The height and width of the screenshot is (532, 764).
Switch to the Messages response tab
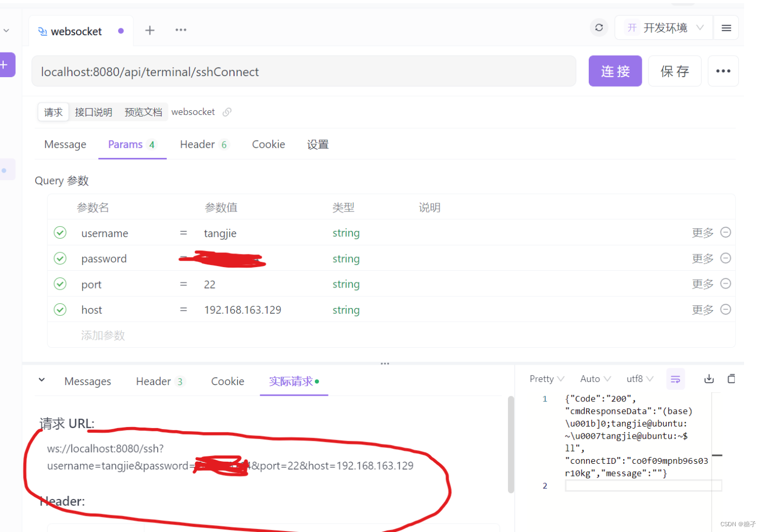tap(88, 381)
